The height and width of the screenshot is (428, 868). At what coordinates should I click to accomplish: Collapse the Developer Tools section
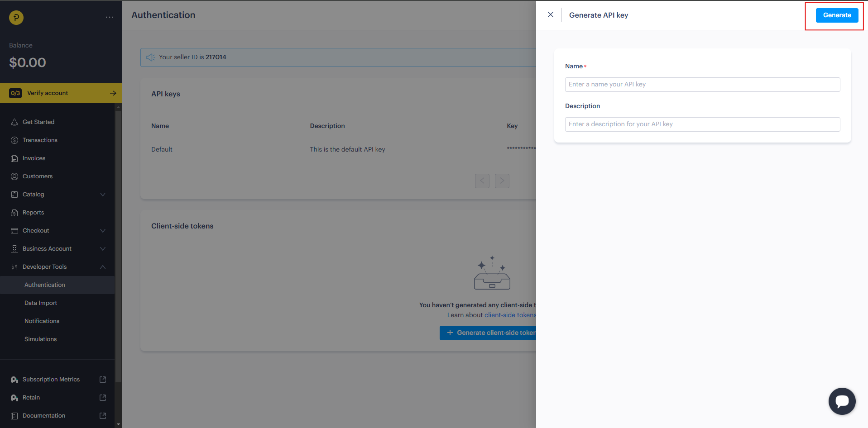[x=103, y=267]
